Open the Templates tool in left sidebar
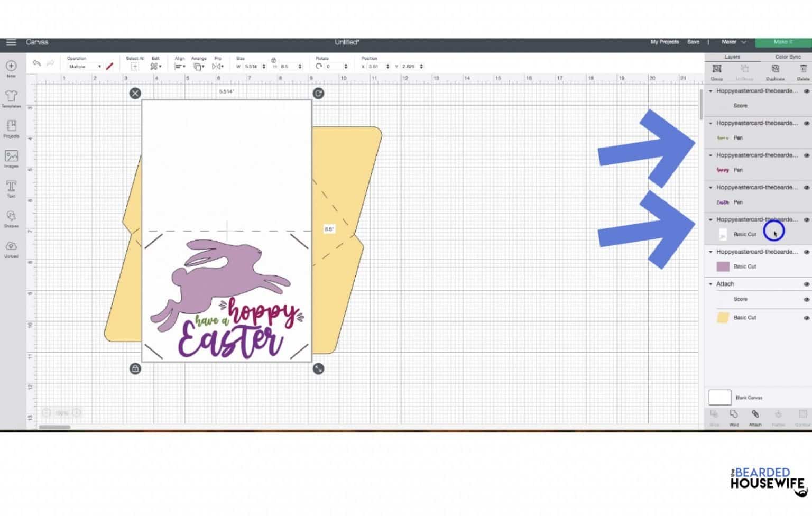Viewport: 812px width, 516px height. (11, 98)
